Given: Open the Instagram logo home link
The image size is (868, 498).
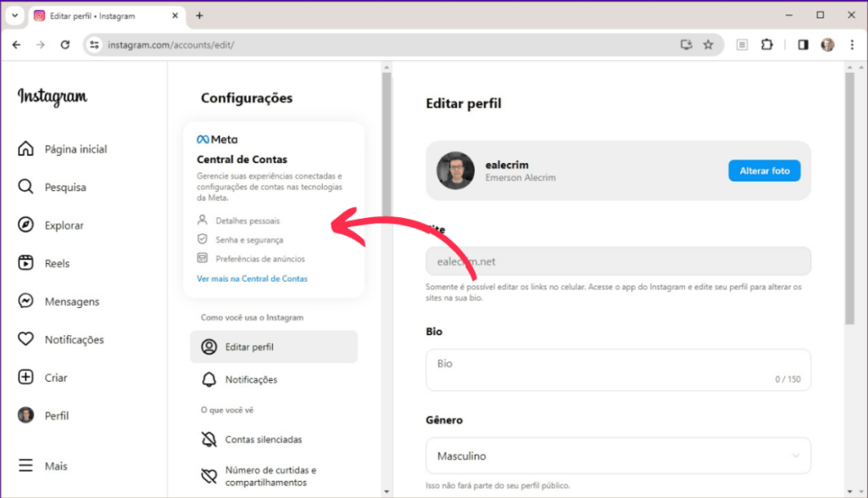Looking at the screenshot, I should tap(53, 97).
